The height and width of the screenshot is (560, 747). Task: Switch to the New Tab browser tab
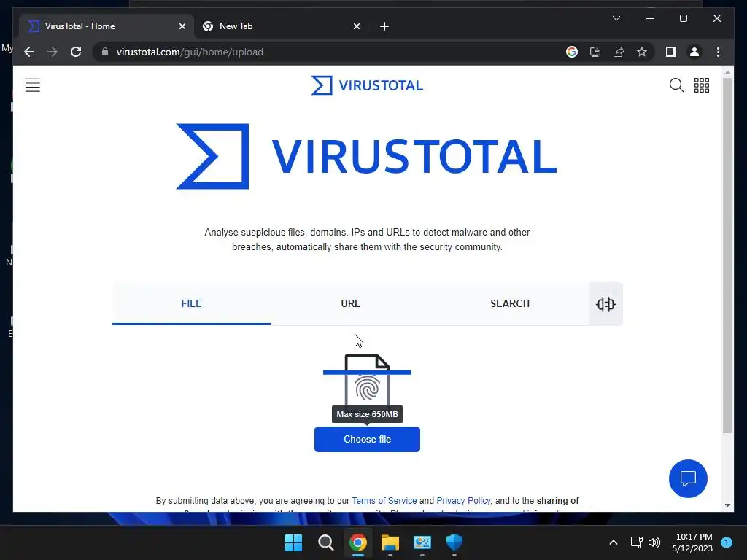pyautogui.click(x=281, y=26)
